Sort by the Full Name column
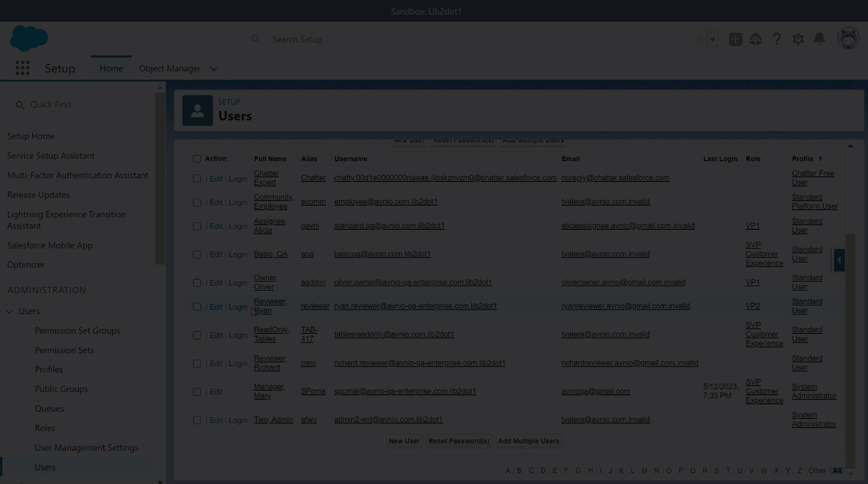Image resolution: width=868 pixels, height=484 pixels. [x=270, y=159]
